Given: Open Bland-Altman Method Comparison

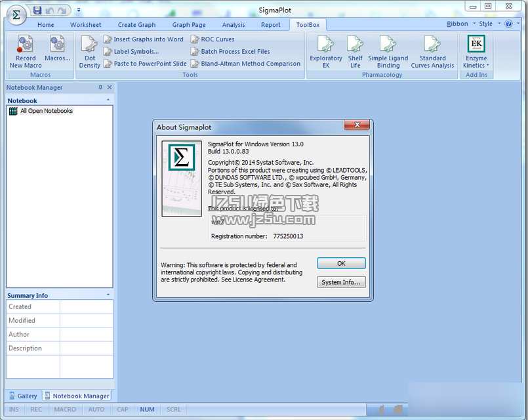Looking at the screenshot, I should [245, 64].
